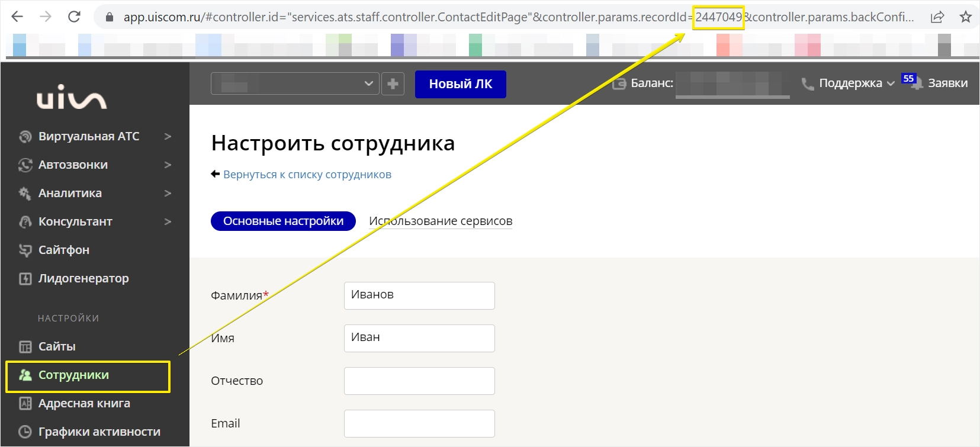Click the Аналитика gear icon
This screenshot has width=980, height=447.
click(x=25, y=194)
